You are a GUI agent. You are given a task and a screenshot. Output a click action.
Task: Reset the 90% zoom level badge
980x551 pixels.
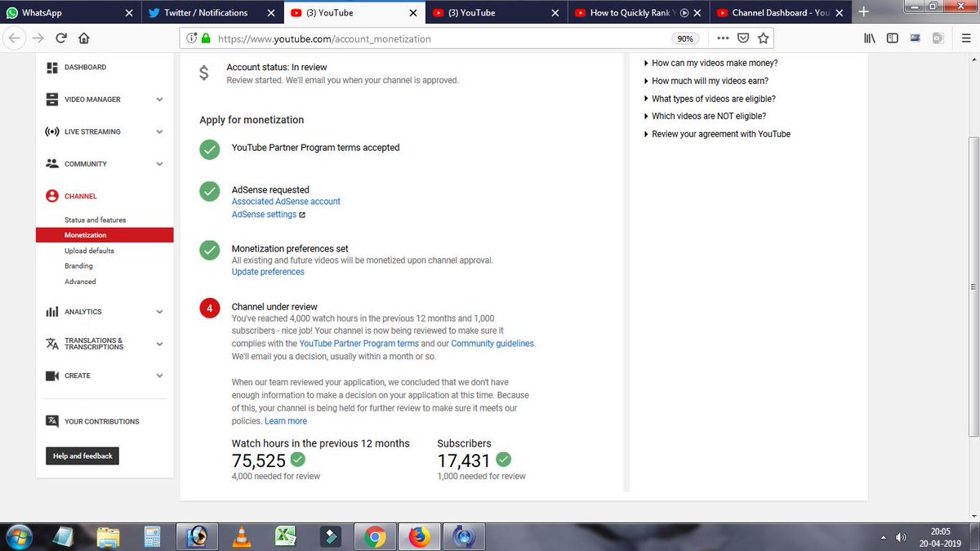[685, 38]
